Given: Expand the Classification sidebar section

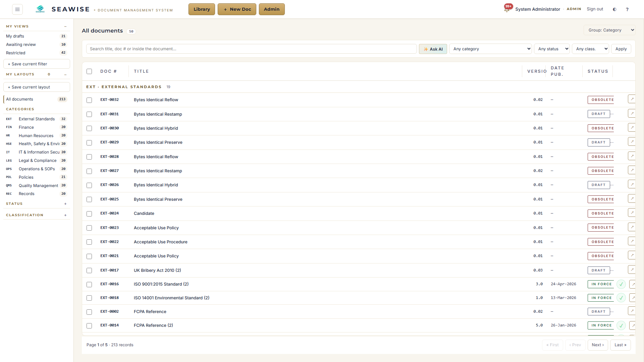Looking at the screenshot, I should pos(65,215).
